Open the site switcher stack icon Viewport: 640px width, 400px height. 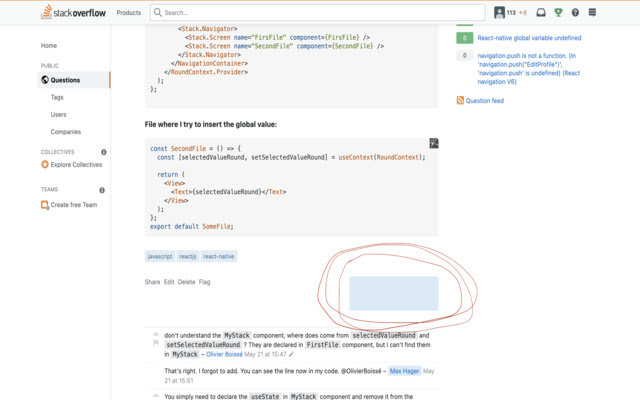(x=592, y=12)
